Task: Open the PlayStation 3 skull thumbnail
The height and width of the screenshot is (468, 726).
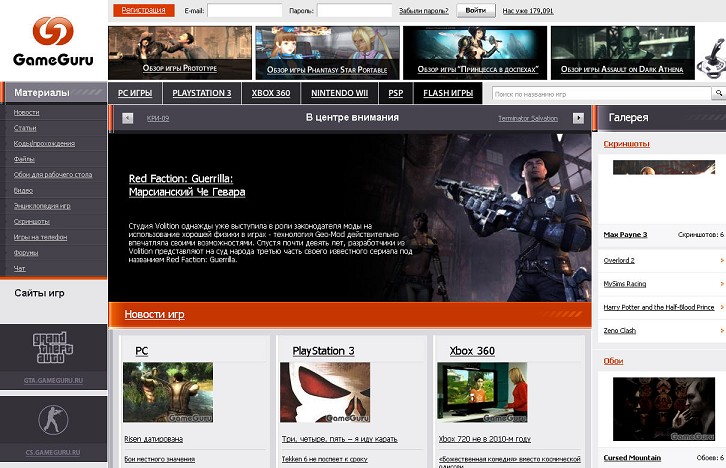Action: coord(325,392)
